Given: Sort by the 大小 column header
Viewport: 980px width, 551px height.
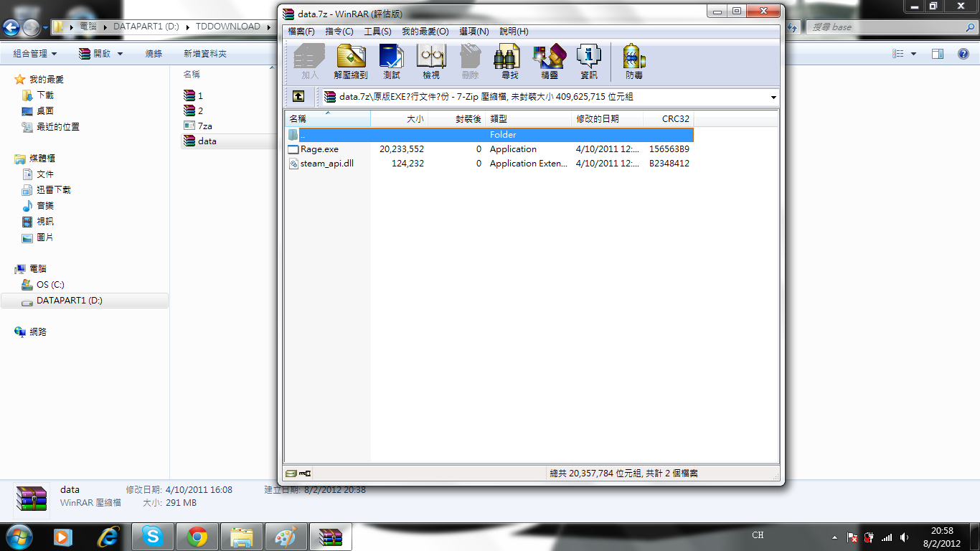Looking at the screenshot, I should coord(400,119).
